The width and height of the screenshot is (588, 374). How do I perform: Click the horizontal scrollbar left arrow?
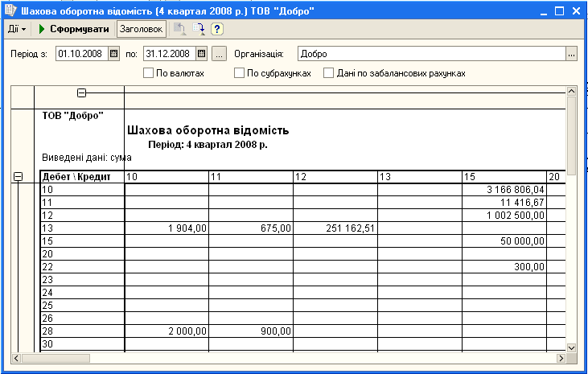pyautogui.click(x=17, y=358)
